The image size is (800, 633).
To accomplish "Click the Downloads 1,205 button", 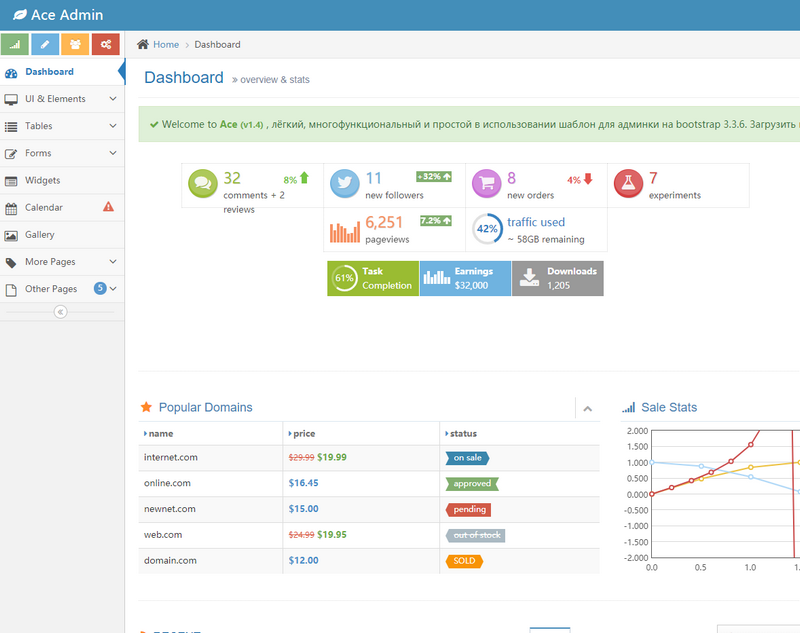I will coord(558,278).
